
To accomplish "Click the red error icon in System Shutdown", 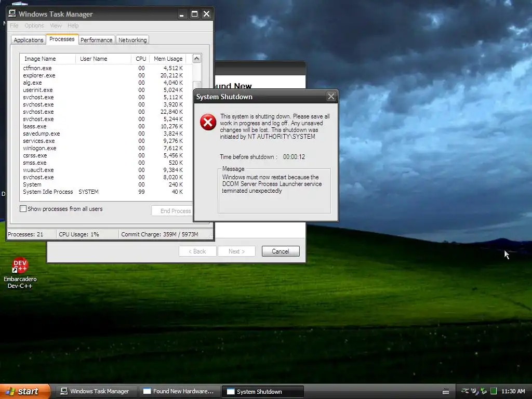I will tap(208, 123).
